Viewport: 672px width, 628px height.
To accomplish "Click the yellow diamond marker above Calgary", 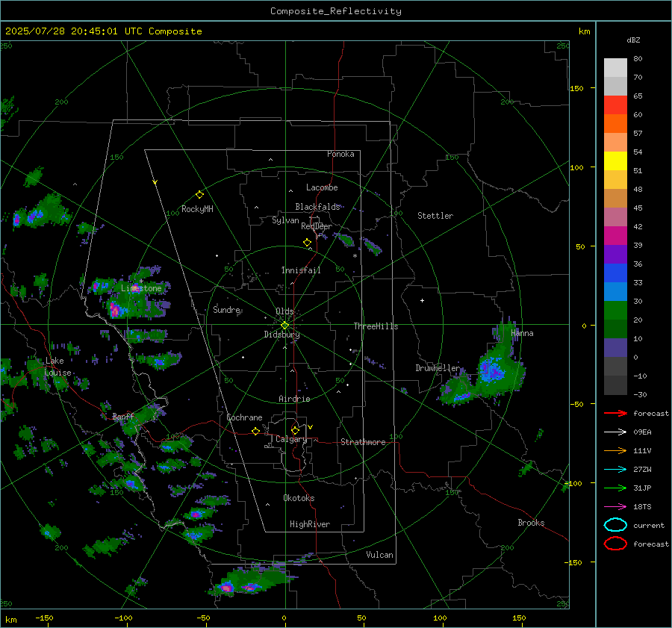I will coord(295,430).
